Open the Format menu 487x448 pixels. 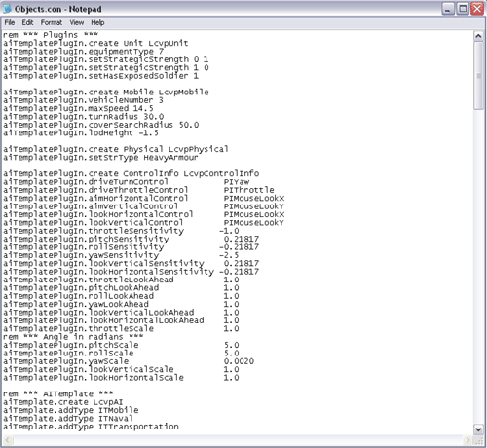pyautogui.click(x=52, y=22)
